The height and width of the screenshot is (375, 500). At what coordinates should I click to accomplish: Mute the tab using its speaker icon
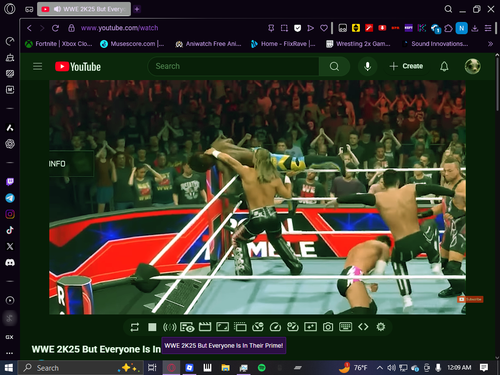(x=57, y=9)
